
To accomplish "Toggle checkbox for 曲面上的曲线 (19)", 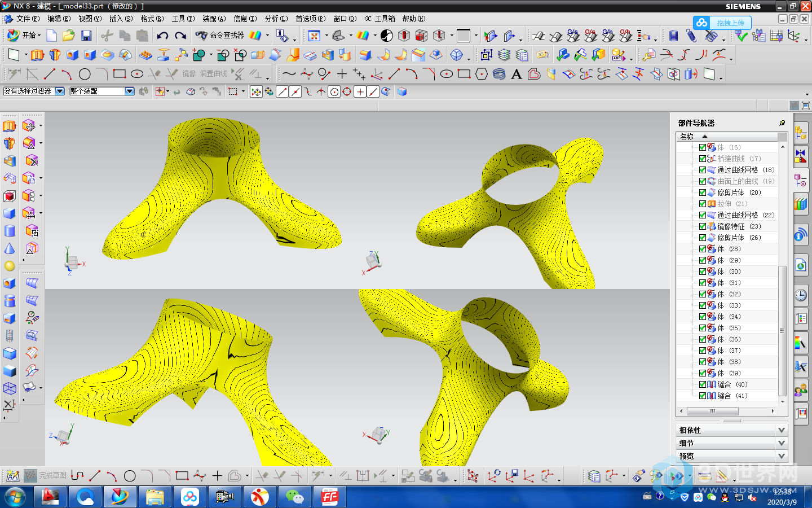I will point(703,181).
